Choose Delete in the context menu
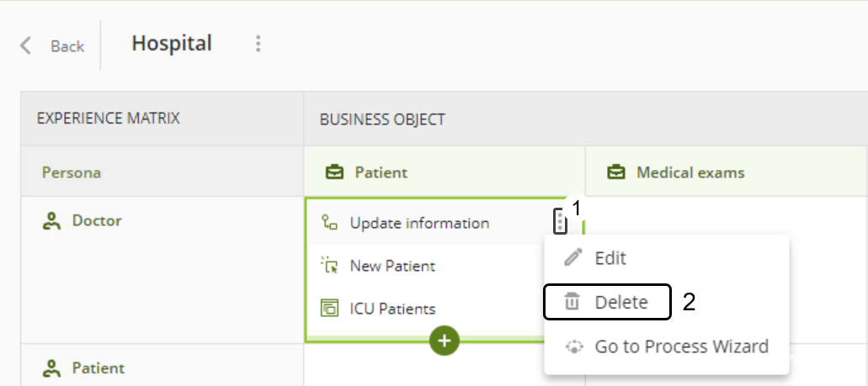 tap(620, 303)
